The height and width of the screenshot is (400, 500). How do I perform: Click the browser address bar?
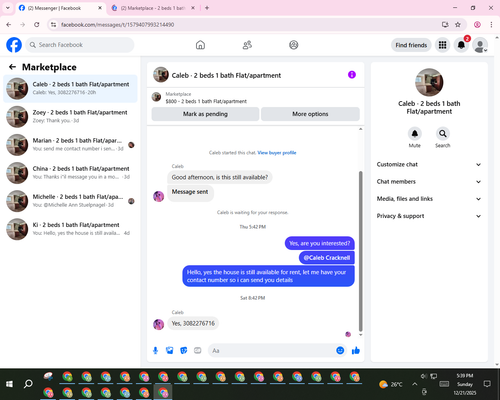pyautogui.click(x=247, y=25)
